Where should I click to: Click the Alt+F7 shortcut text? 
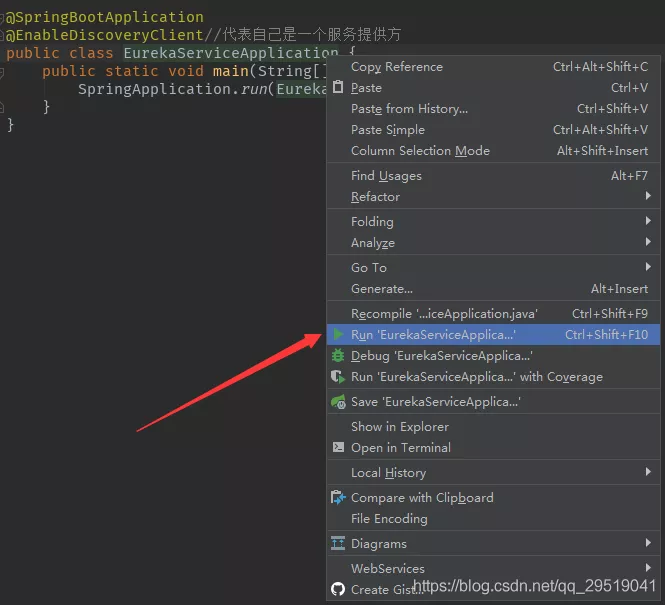(629, 176)
